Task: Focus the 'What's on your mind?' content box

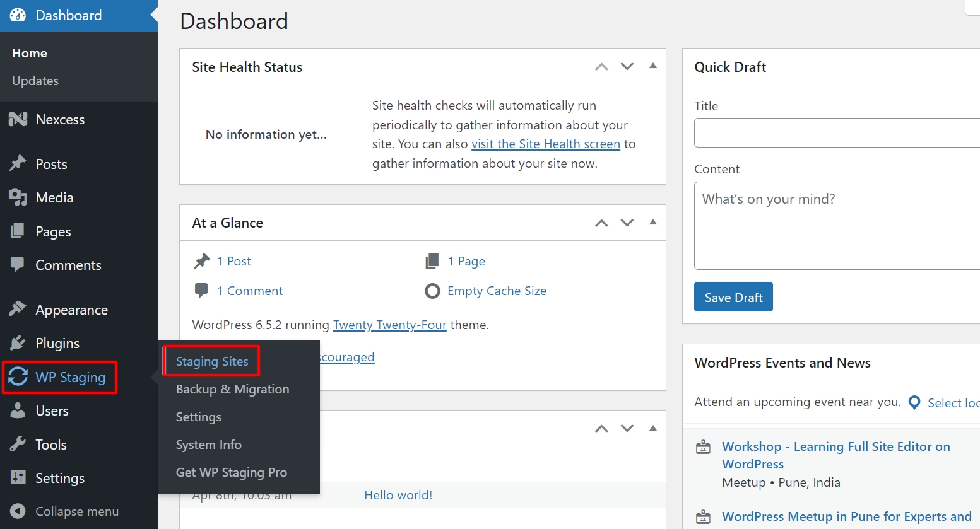Action: pos(837,226)
